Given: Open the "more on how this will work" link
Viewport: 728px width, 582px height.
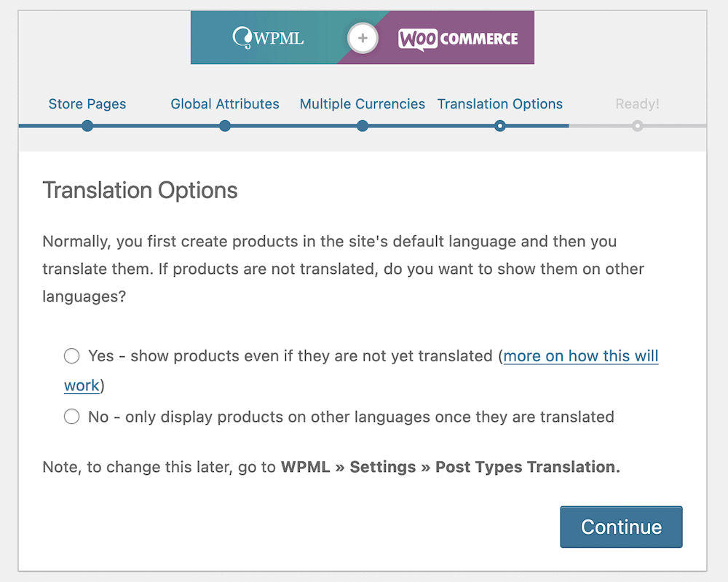Looking at the screenshot, I should [x=580, y=356].
